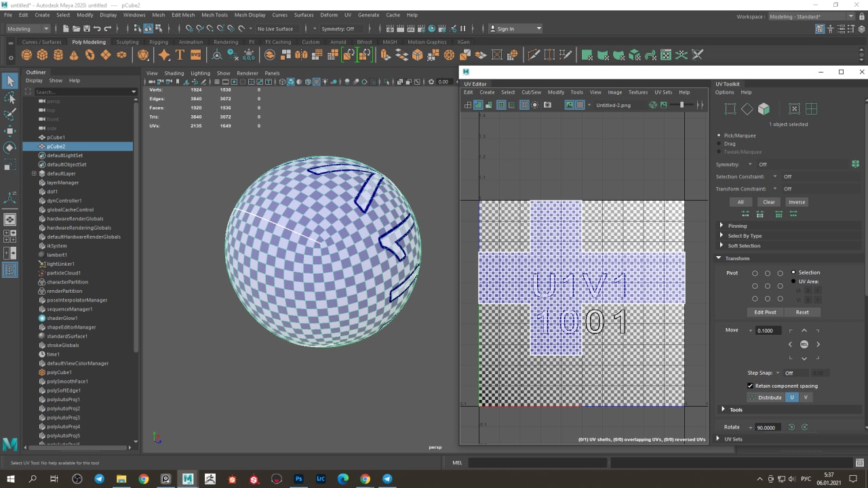Click the Clear button
Viewport: 868px width, 488px height.
(769, 202)
